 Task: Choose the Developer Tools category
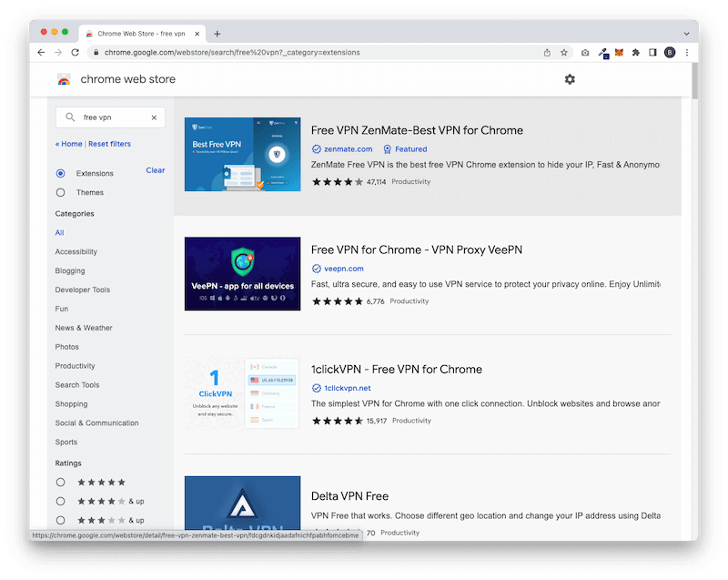83,290
